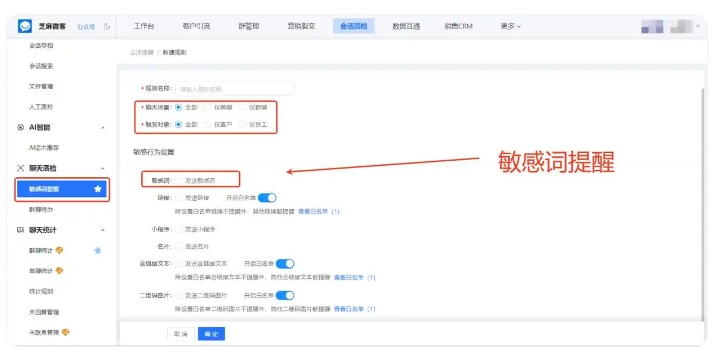Click the 取消 button
This screenshot has width=714, height=362.
tap(181, 334)
